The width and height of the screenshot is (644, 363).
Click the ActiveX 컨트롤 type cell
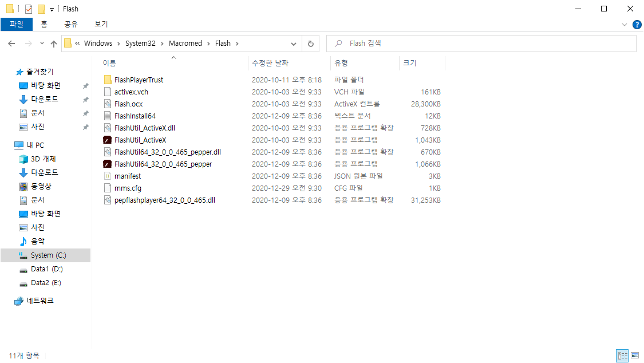pos(357,104)
